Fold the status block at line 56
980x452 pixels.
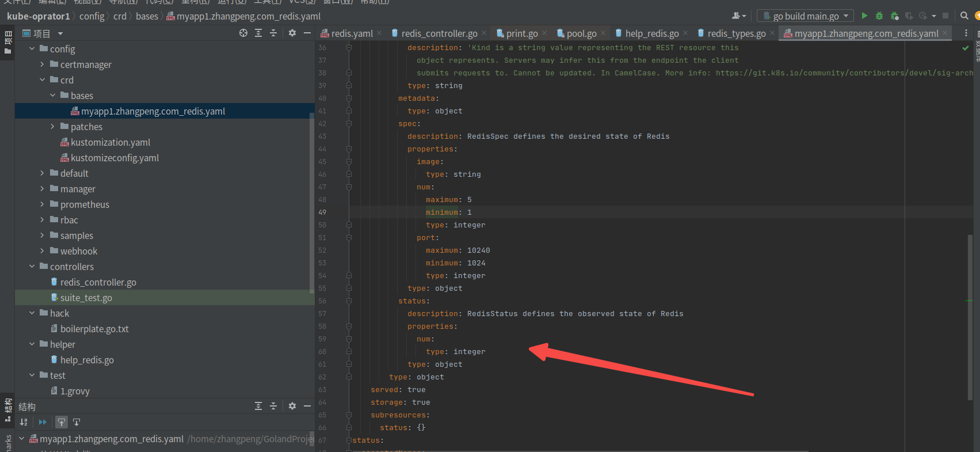tap(349, 301)
